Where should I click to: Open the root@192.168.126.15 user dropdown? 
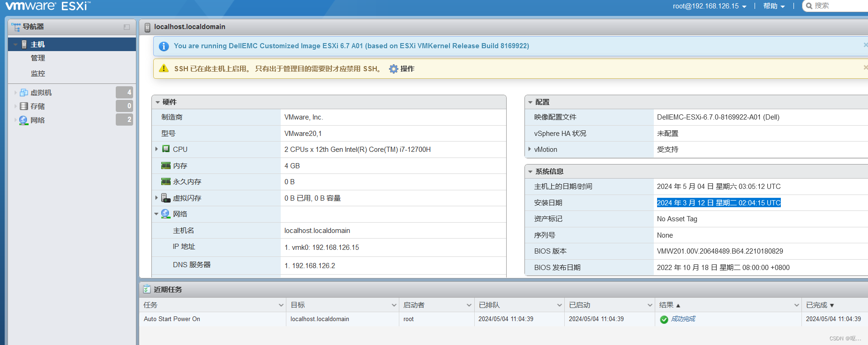click(x=710, y=6)
